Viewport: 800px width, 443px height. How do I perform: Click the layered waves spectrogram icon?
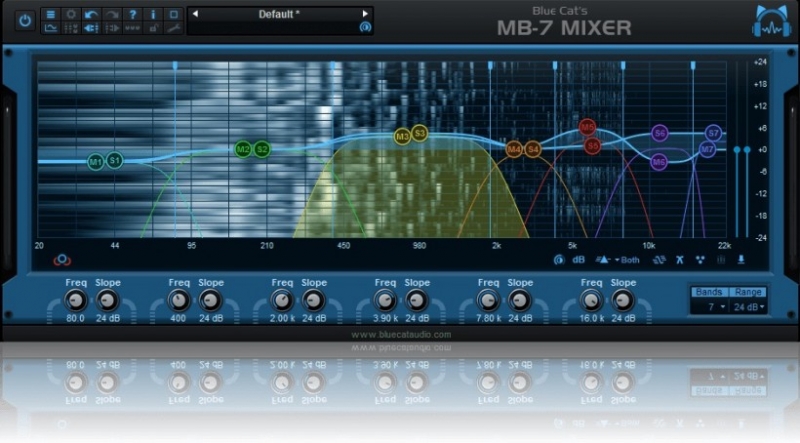659,260
